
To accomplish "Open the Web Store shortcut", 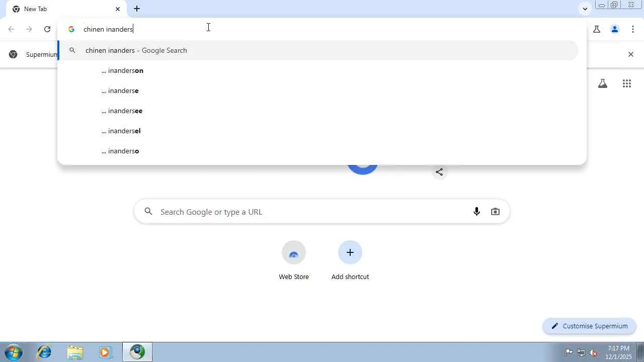I will coord(294,260).
